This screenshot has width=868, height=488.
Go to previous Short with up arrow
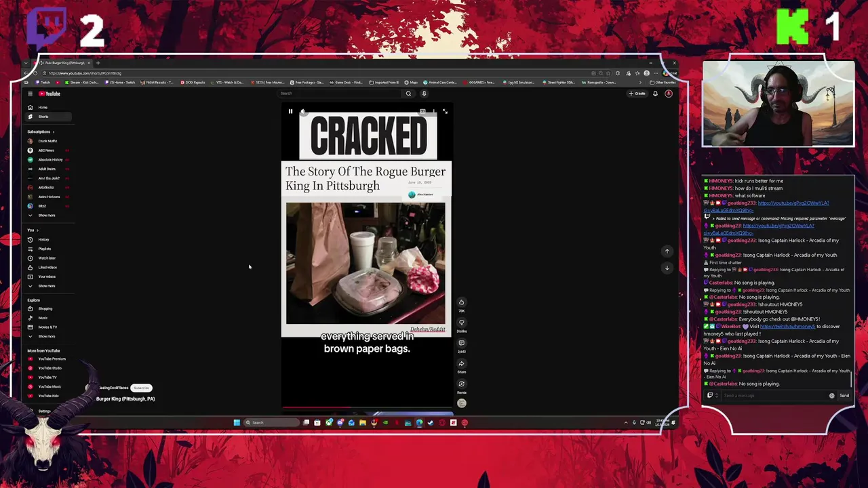point(667,251)
